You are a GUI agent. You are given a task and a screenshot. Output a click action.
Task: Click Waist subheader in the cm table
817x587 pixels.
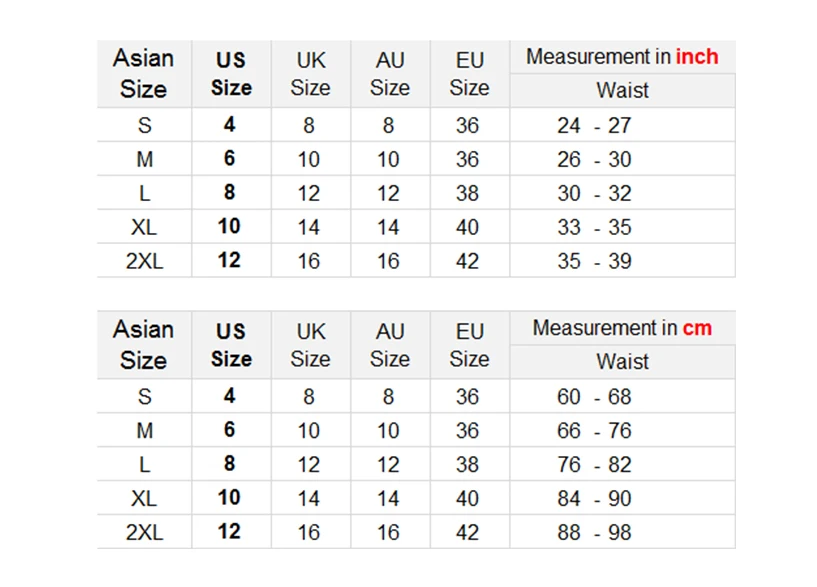click(x=622, y=362)
